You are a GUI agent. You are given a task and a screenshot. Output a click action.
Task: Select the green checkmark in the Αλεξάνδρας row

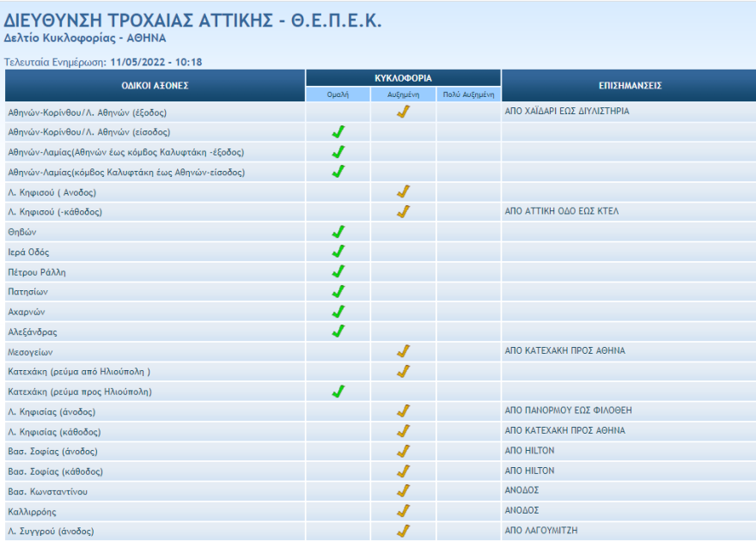coord(338,331)
